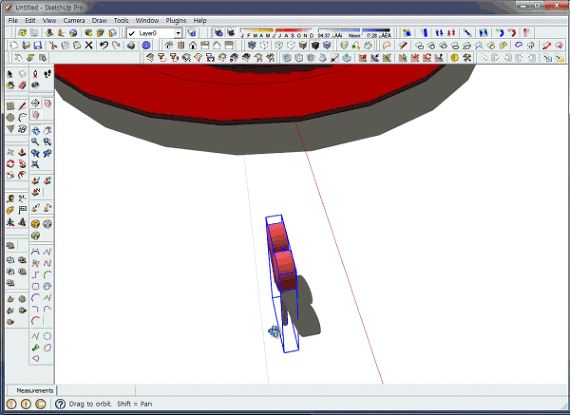Open the Camera menu
Image resolution: width=570 pixels, height=415 pixels.
(74, 21)
